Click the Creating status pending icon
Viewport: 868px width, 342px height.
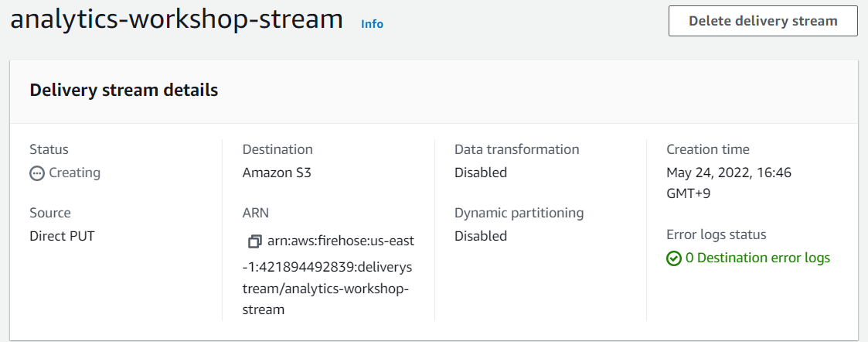(37, 173)
